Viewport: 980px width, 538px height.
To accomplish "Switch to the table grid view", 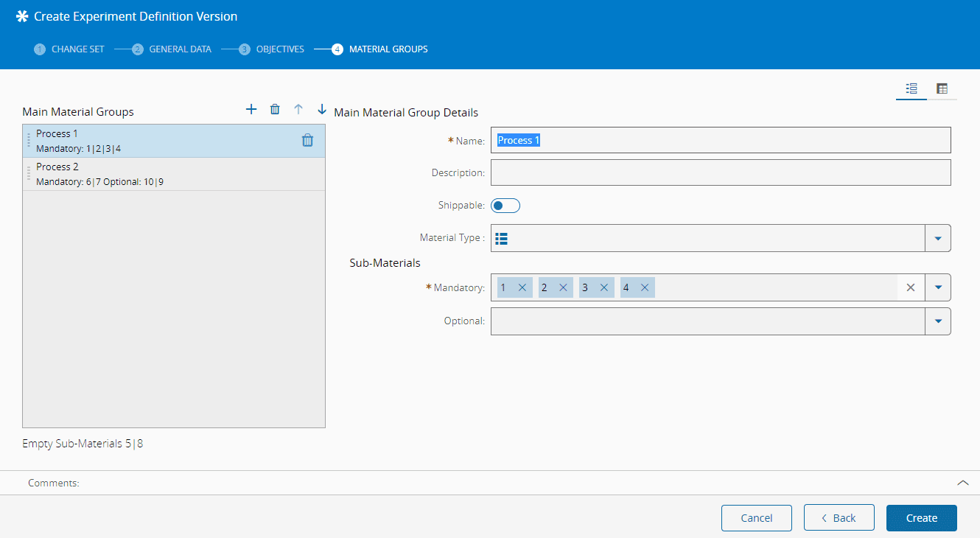I will point(942,88).
